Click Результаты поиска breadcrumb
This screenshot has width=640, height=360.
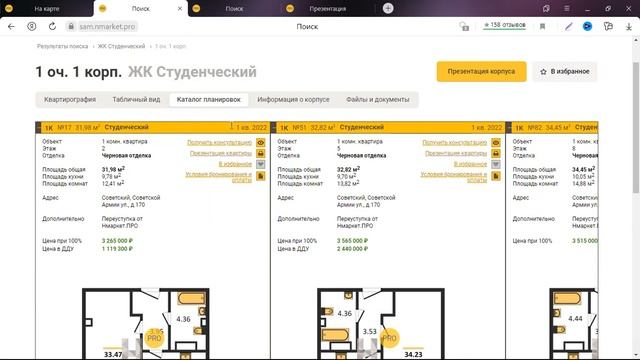[x=62, y=46]
